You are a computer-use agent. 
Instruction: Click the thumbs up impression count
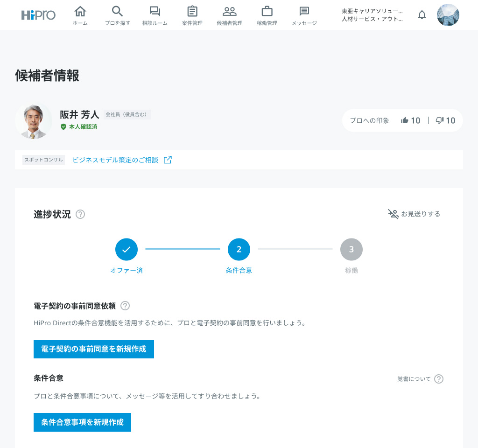point(411,120)
